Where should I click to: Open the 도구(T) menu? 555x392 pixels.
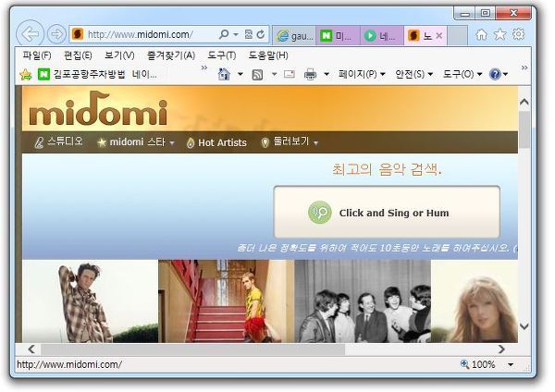pyautogui.click(x=222, y=55)
